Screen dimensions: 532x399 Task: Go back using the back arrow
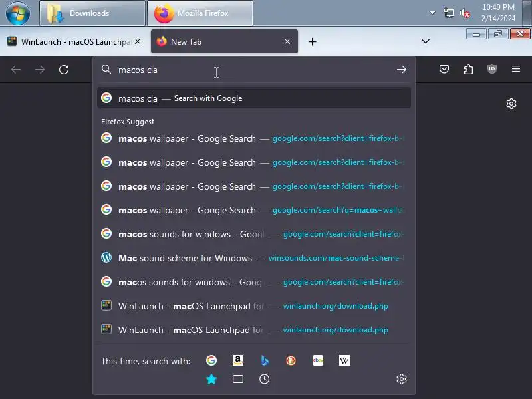pyautogui.click(x=16, y=70)
